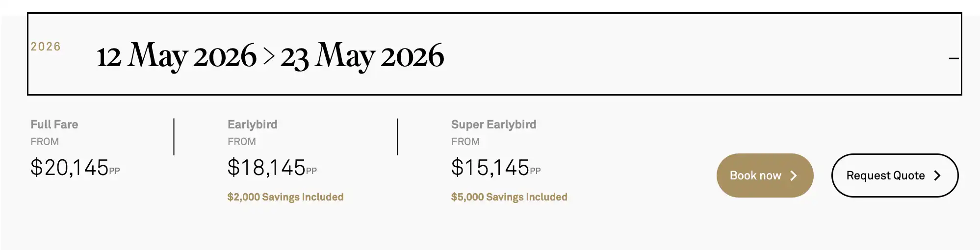Click the 23 May 2026 end date
This screenshot has height=250, width=980.
362,56
